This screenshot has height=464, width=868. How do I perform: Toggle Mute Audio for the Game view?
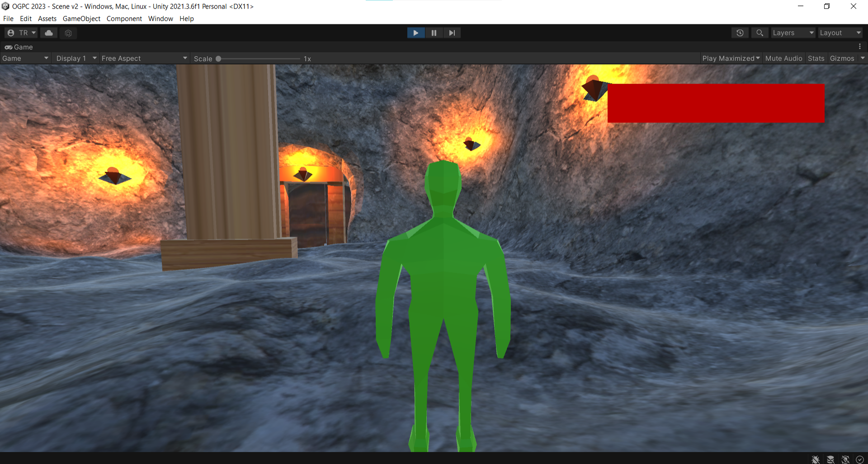click(783, 58)
